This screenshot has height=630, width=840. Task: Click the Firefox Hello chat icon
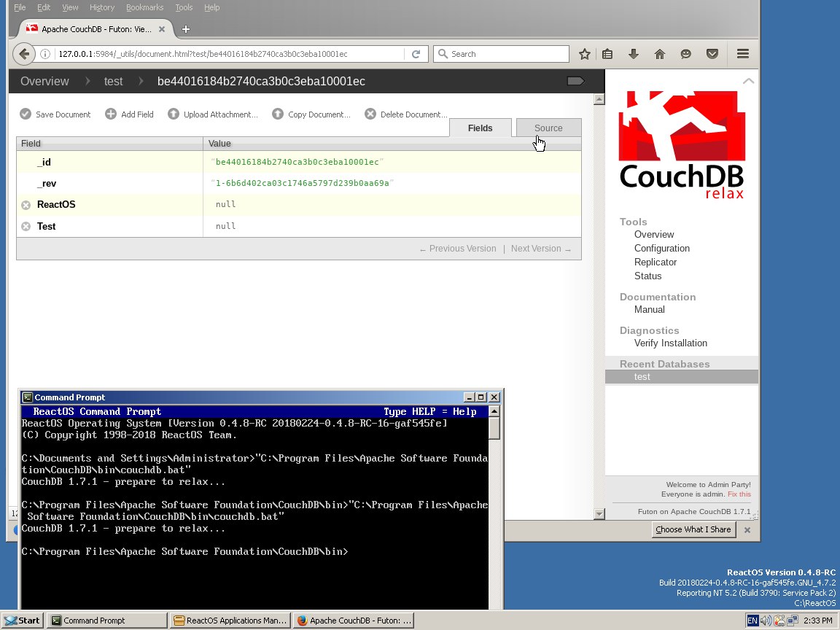coord(685,54)
